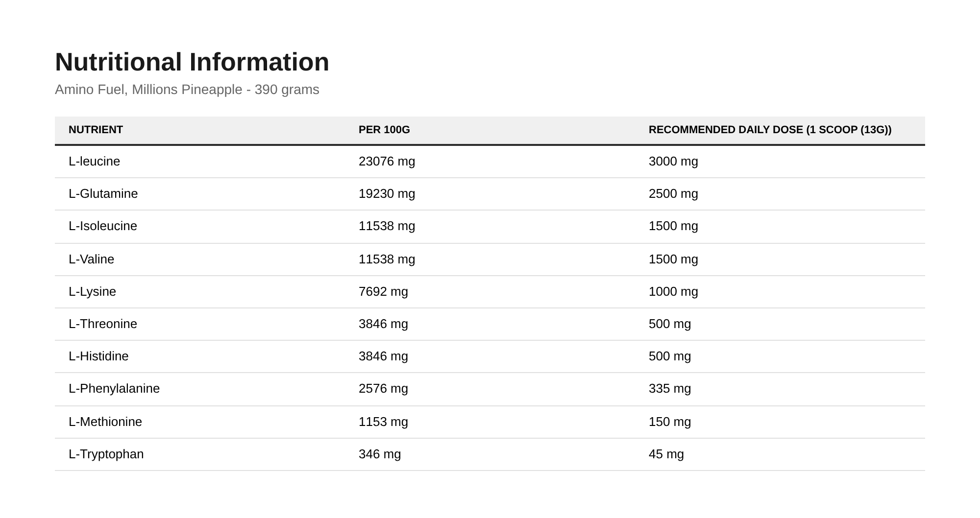Select the L-Phenylalanine row name
The image size is (980, 518).
(x=114, y=388)
